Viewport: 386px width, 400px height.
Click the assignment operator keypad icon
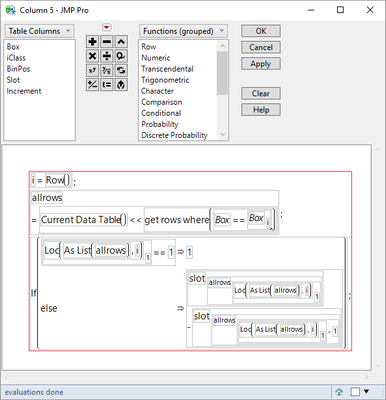[x=107, y=85]
